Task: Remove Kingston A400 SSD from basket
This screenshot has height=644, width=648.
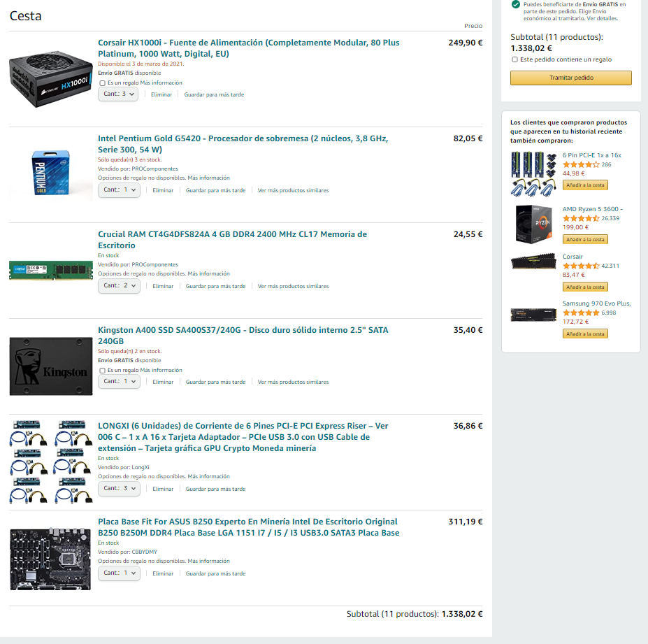Action: [163, 382]
